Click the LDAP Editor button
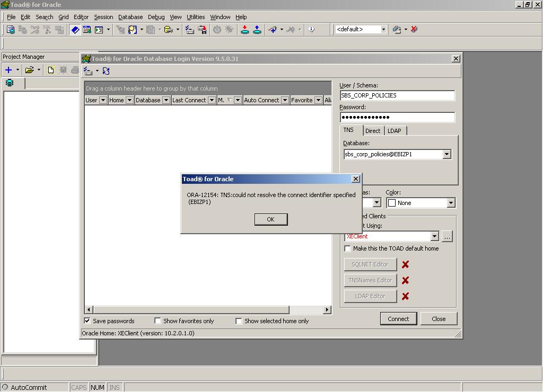Image resolution: width=543 pixels, height=392 pixels. pos(370,296)
